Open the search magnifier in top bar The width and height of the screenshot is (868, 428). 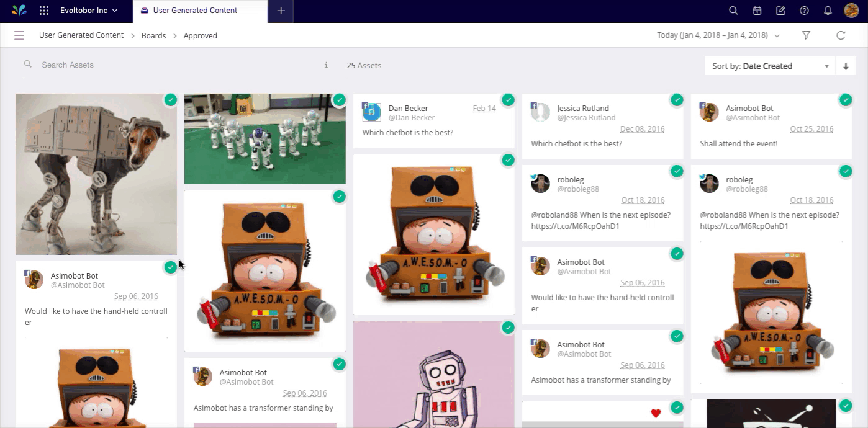click(x=733, y=11)
